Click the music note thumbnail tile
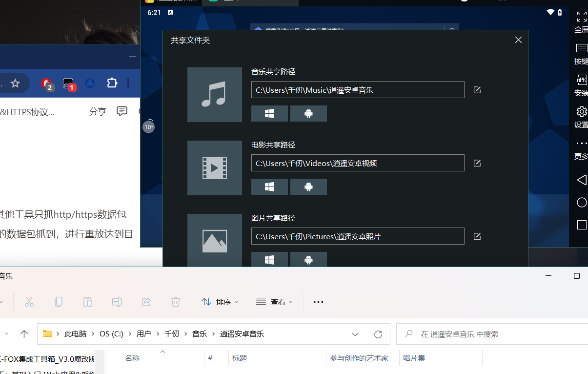The width and height of the screenshot is (588, 374). [215, 95]
